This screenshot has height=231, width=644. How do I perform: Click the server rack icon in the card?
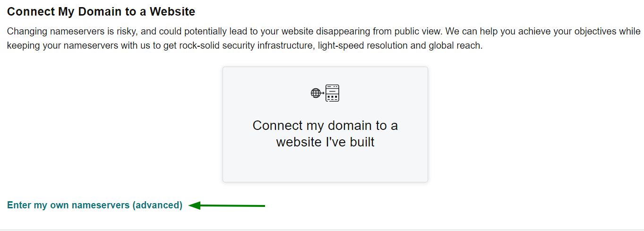coord(333,93)
